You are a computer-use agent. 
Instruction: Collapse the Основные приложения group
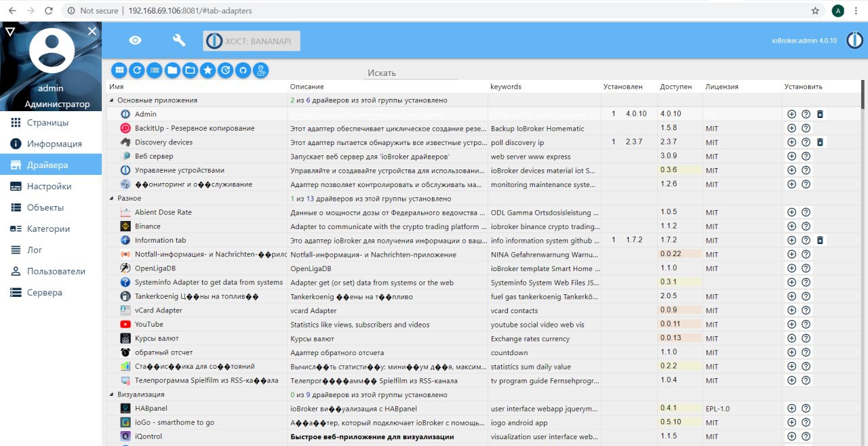coord(112,100)
